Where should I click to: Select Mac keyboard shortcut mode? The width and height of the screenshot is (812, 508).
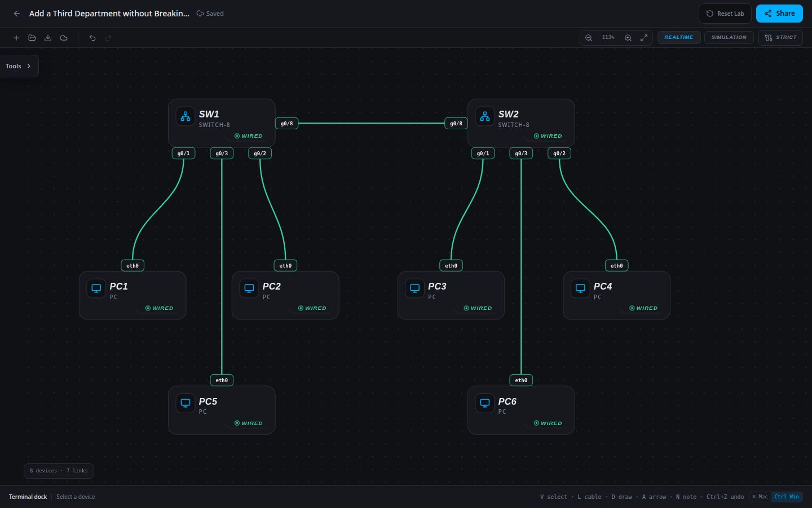tap(760, 497)
